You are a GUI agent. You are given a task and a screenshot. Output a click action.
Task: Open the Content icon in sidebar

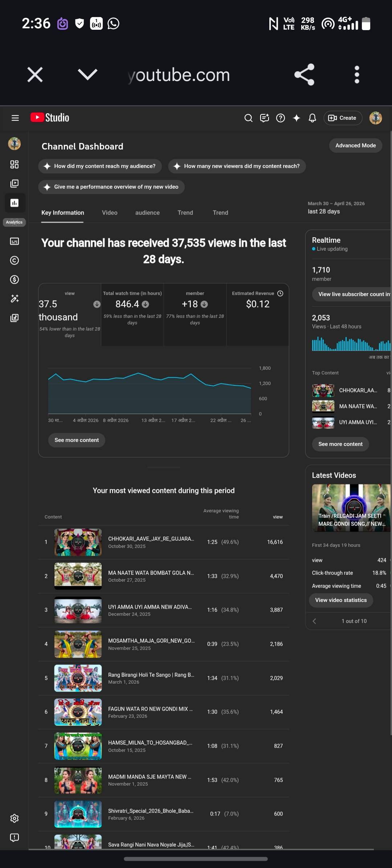pyautogui.click(x=15, y=184)
